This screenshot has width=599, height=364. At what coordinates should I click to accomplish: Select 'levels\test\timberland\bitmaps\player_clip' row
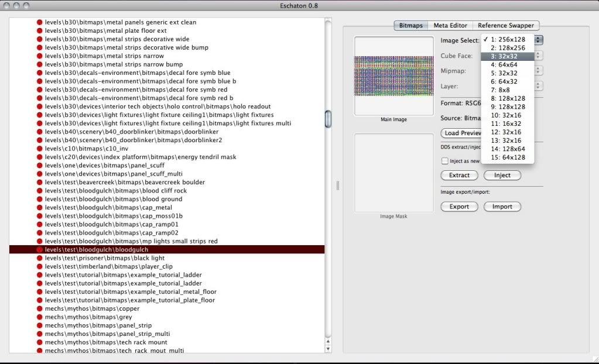point(167,266)
